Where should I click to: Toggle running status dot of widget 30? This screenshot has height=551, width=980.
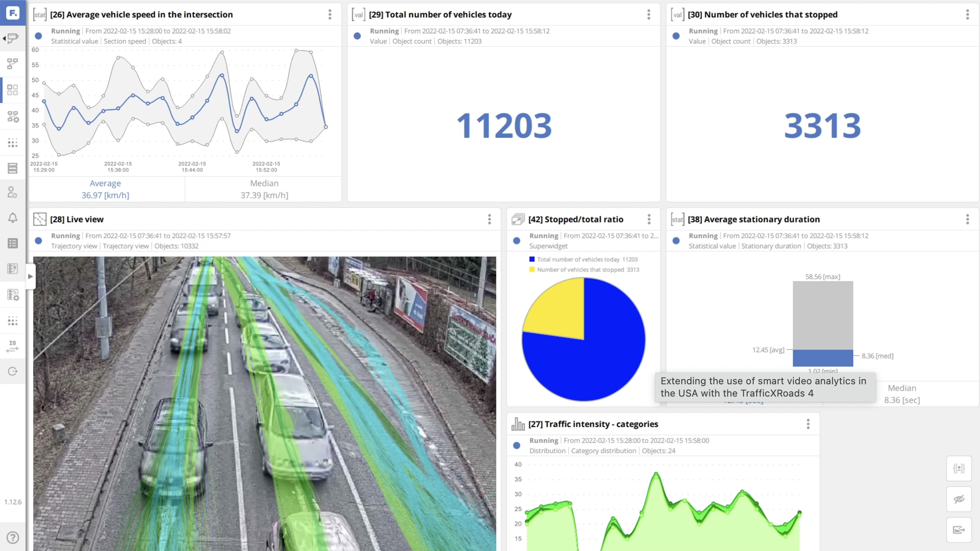point(676,36)
